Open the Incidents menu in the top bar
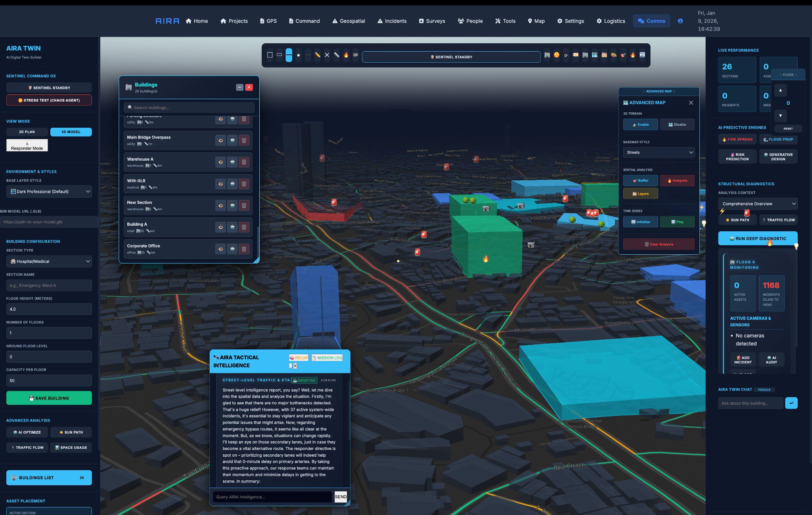The width and height of the screenshot is (812, 515). (x=392, y=21)
